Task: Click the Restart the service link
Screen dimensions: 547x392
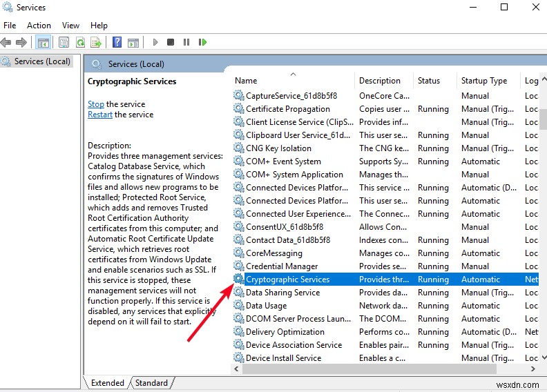Action: click(x=100, y=115)
